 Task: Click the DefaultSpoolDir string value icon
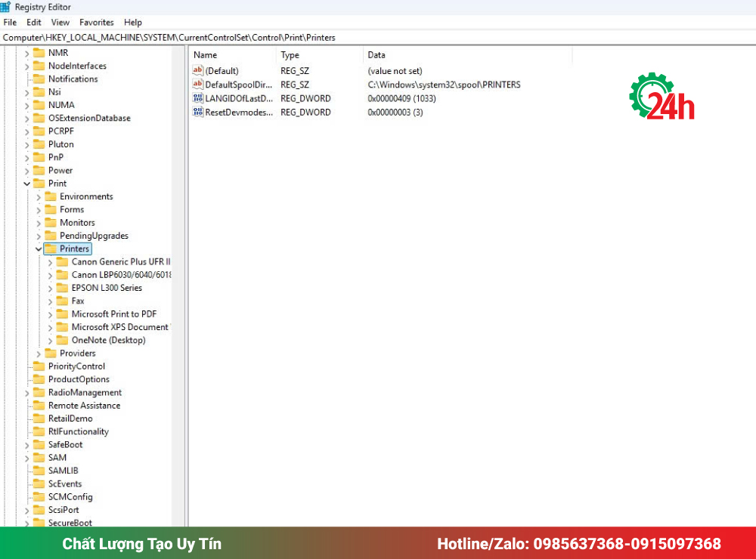[197, 85]
